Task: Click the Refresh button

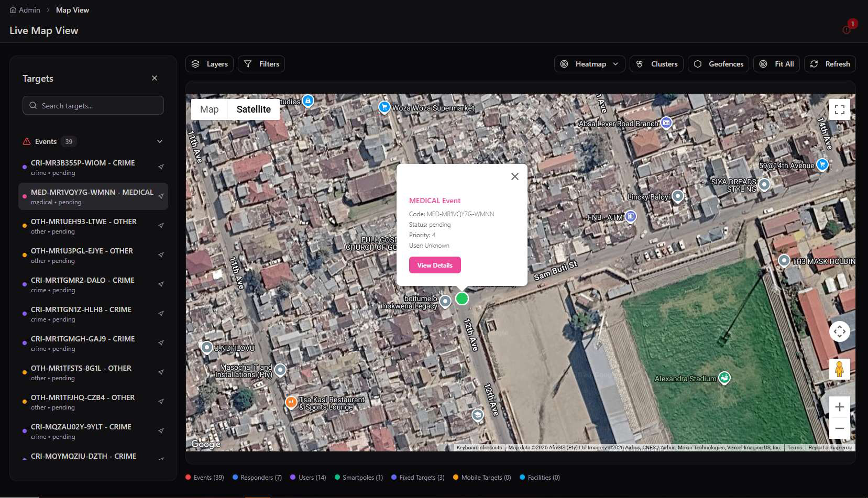Action: (x=830, y=64)
